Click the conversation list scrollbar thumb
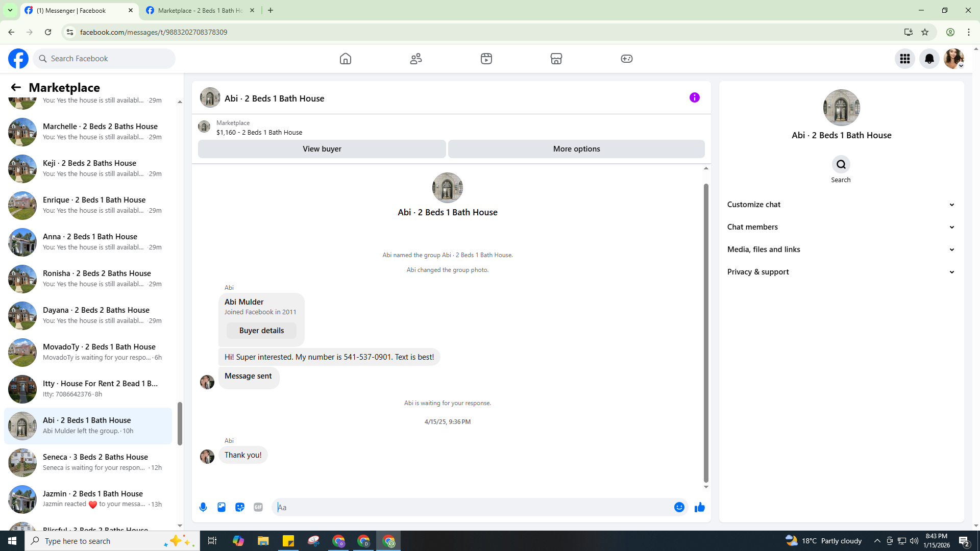This screenshot has width=980, height=551. [180, 423]
